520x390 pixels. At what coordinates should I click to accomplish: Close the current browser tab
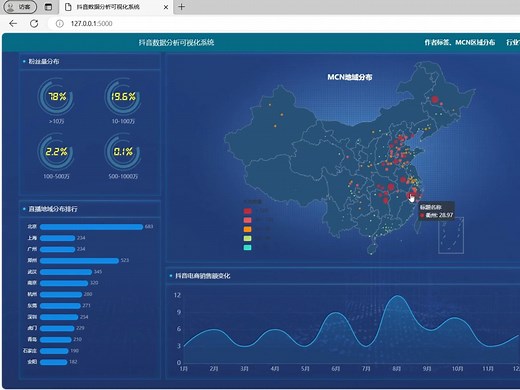tap(166, 7)
